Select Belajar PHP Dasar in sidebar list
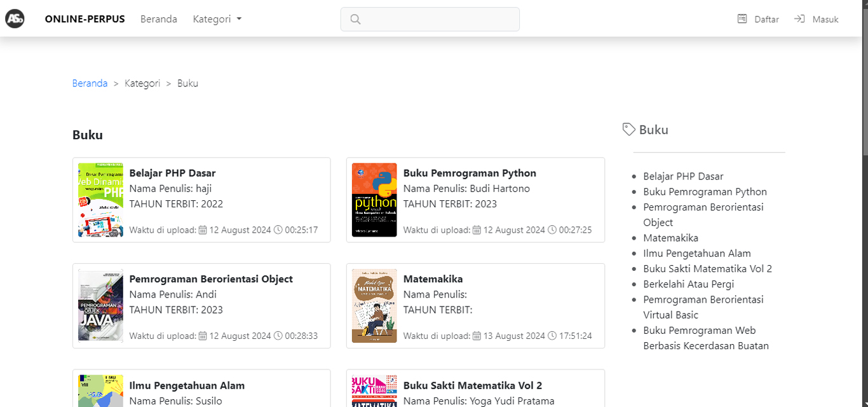The image size is (868, 407). pyautogui.click(x=683, y=176)
